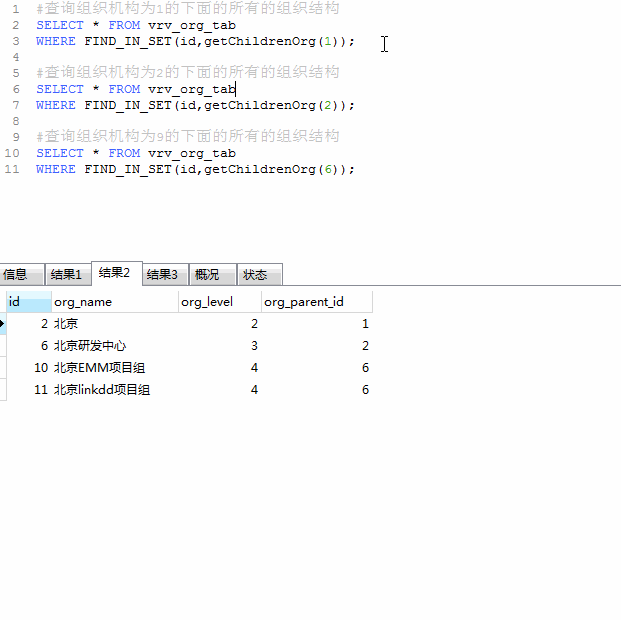
Task: Switch to the 结果3 tab
Action: tap(165, 274)
